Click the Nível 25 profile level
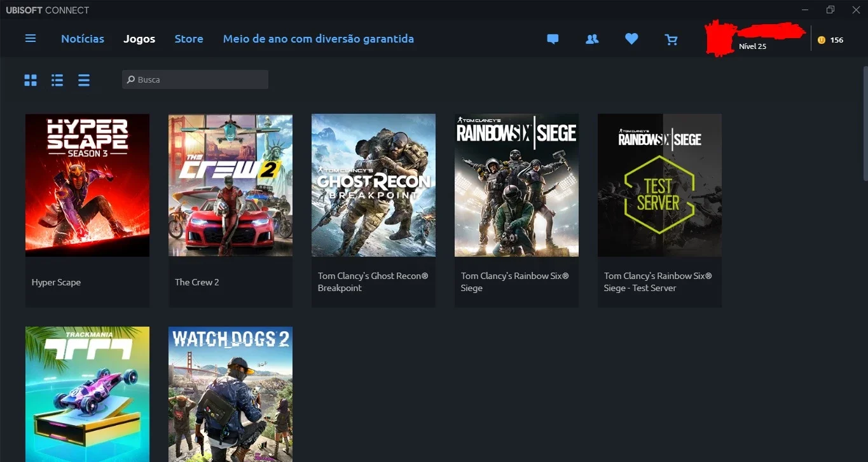Screen dimensions: 868x462 [x=752, y=46]
